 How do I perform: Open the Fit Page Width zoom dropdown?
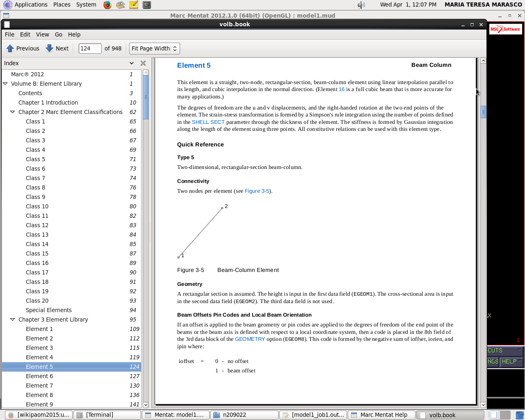click(x=155, y=48)
